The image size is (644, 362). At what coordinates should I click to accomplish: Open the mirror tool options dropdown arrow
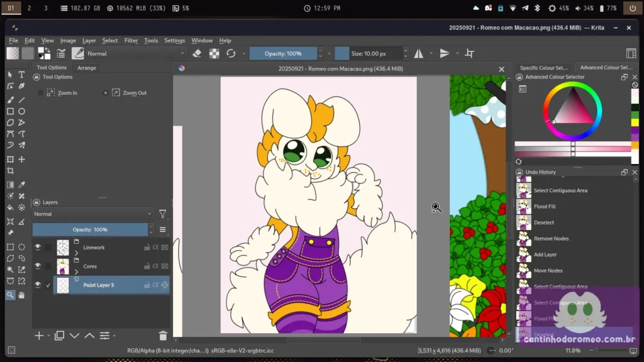point(431,53)
